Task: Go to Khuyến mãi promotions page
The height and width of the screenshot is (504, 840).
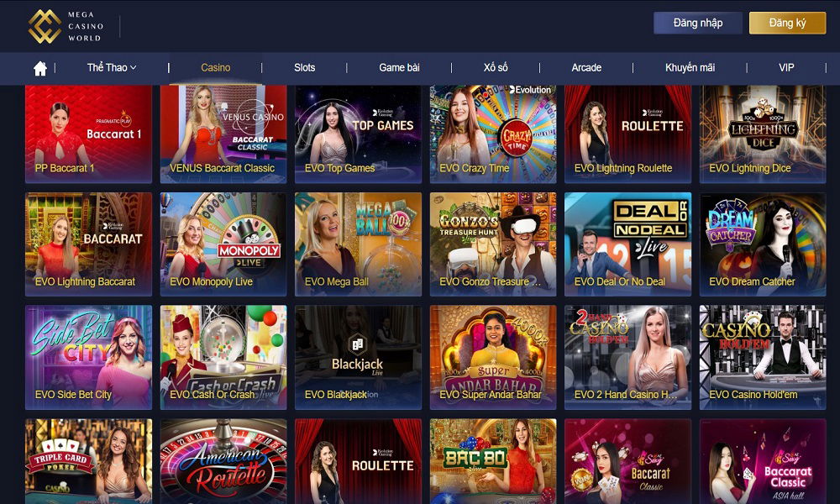Action: tap(690, 67)
